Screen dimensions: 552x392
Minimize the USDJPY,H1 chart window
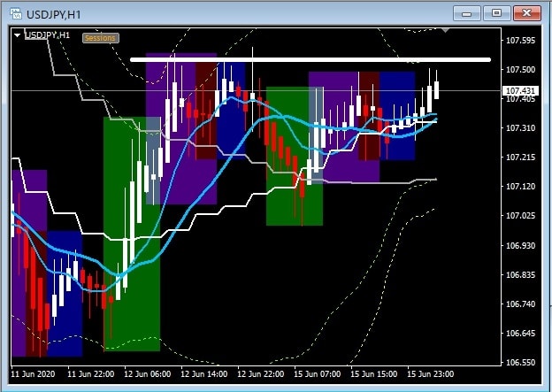468,12
